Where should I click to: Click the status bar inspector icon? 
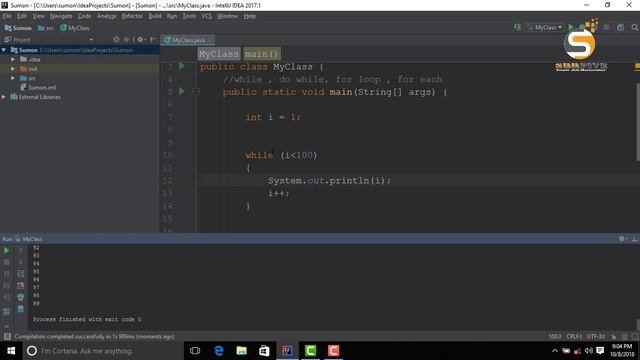coord(624,337)
